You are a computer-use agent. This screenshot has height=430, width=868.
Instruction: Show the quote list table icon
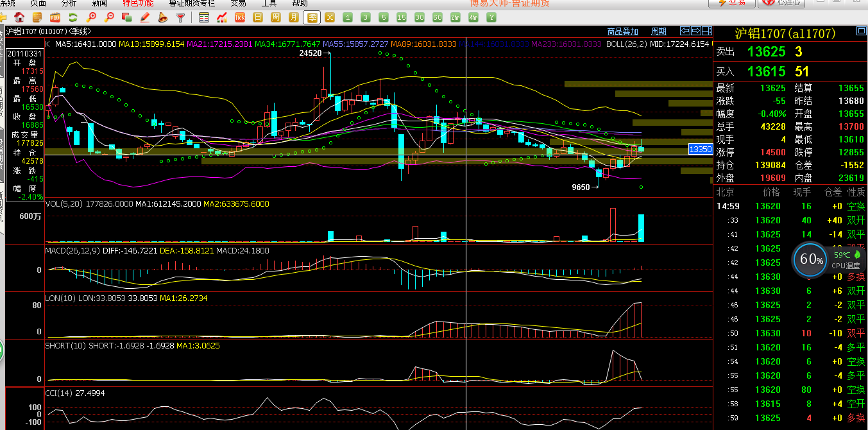coord(204,17)
